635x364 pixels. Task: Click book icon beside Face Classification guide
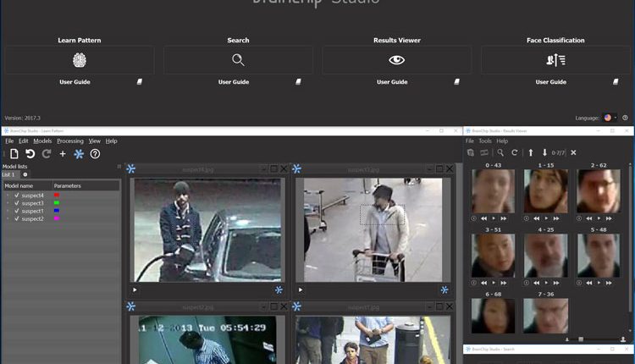coord(616,82)
